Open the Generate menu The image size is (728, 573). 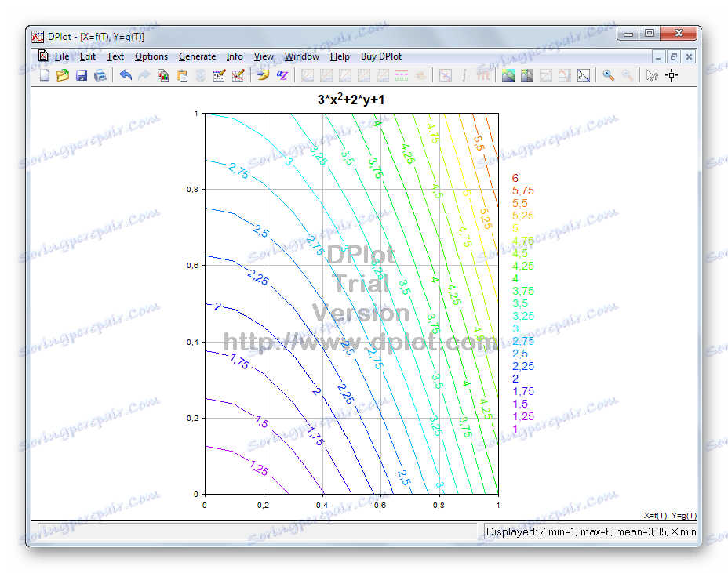(x=198, y=56)
